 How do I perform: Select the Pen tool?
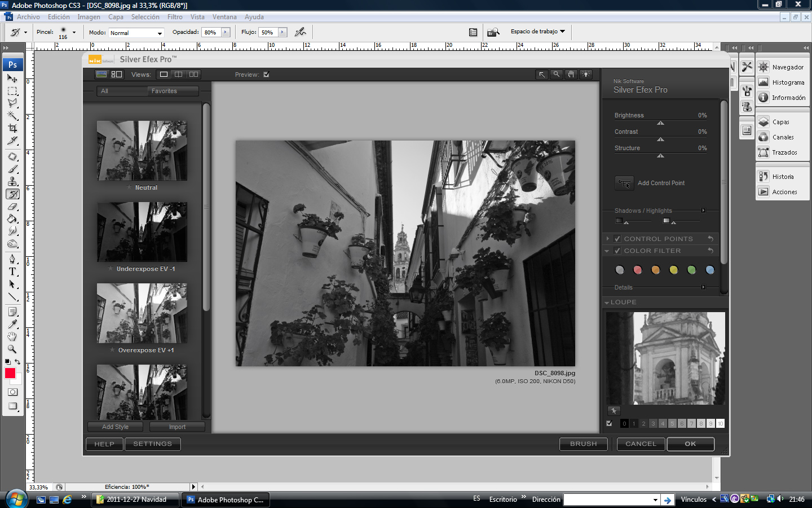pyautogui.click(x=12, y=259)
